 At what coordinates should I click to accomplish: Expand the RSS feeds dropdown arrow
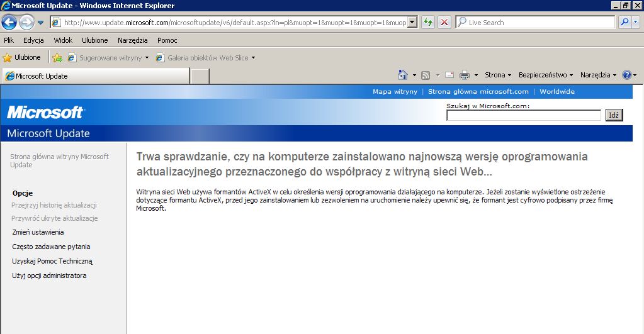438,75
